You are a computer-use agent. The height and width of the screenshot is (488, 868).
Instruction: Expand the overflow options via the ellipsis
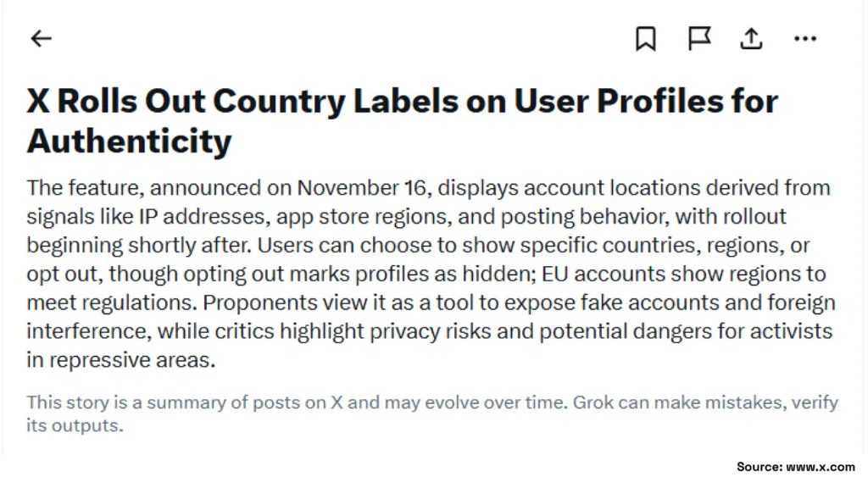tap(805, 38)
